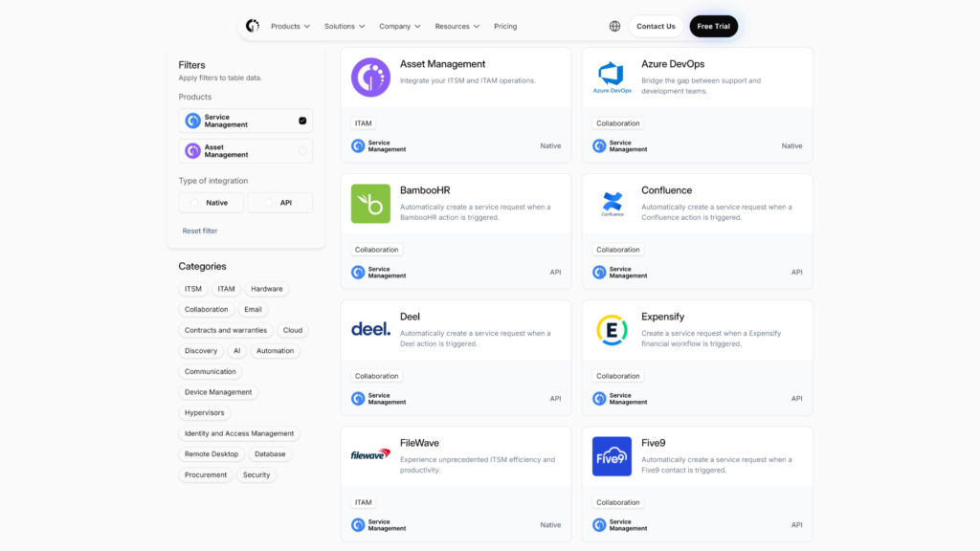Click Service Management badge icon on Confluence card

tap(599, 273)
